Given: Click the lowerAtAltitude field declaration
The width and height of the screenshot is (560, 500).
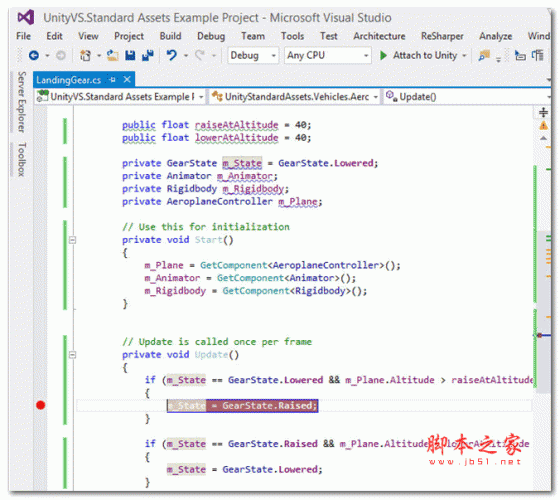Looking at the screenshot, I should coord(236,138).
